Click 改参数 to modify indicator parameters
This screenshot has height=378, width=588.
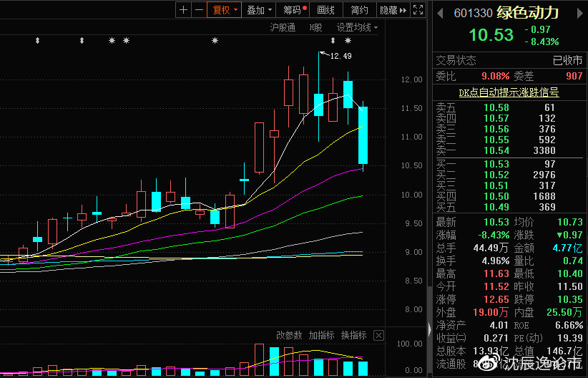[x=289, y=336]
